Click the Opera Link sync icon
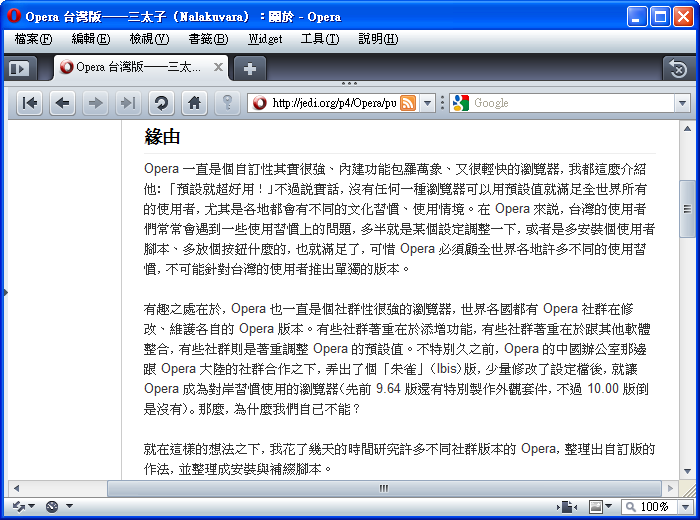700x520 pixels. click(x=19, y=507)
